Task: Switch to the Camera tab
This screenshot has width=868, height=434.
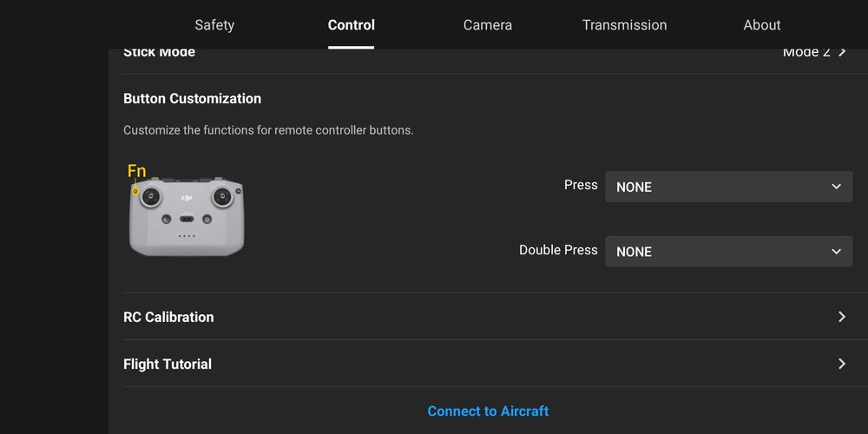Action: (x=488, y=25)
